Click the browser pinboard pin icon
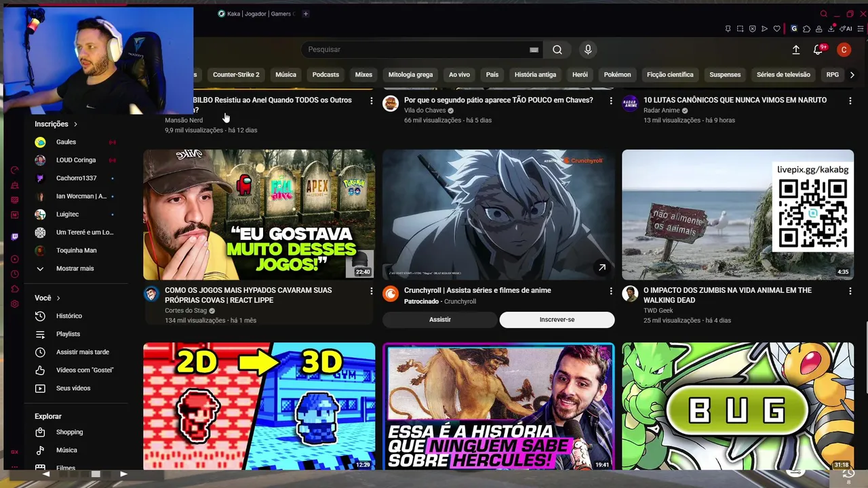Screen dimensions: 868x488 [x=728, y=29]
